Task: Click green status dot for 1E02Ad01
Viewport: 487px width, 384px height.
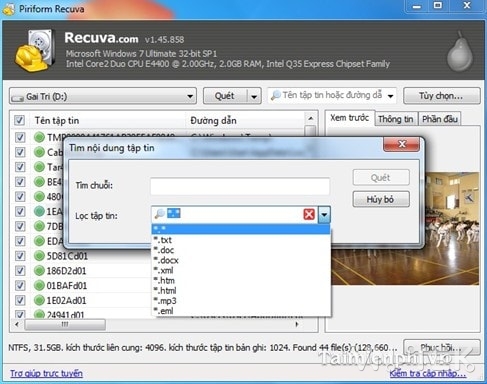Action: pyautogui.click(x=39, y=300)
